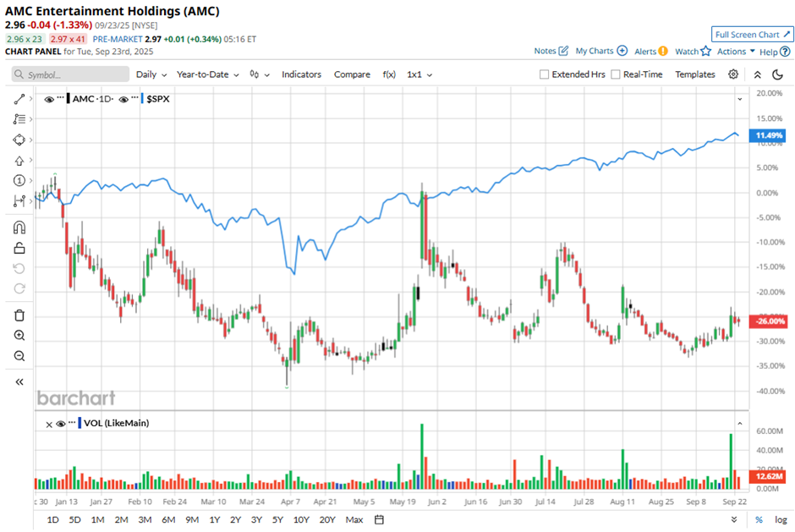Screen dimensions: 795x532
Task: Zoom out on the chart
Action: [19, 356]
